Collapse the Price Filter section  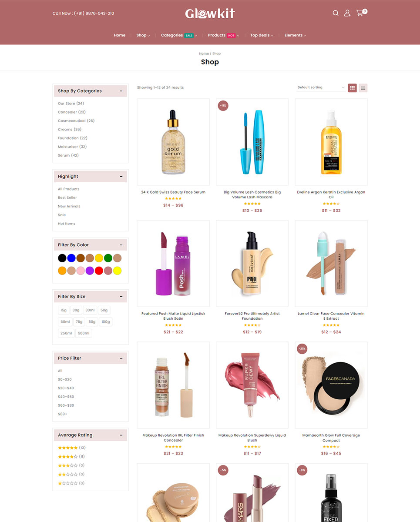pyautogui.click(x=121, y=358)
